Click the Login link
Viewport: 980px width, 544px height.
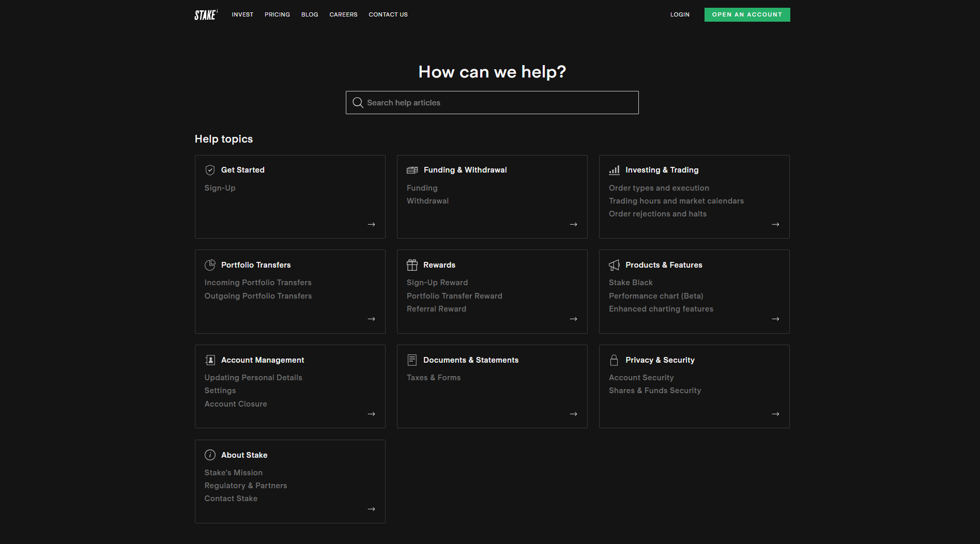680,14
